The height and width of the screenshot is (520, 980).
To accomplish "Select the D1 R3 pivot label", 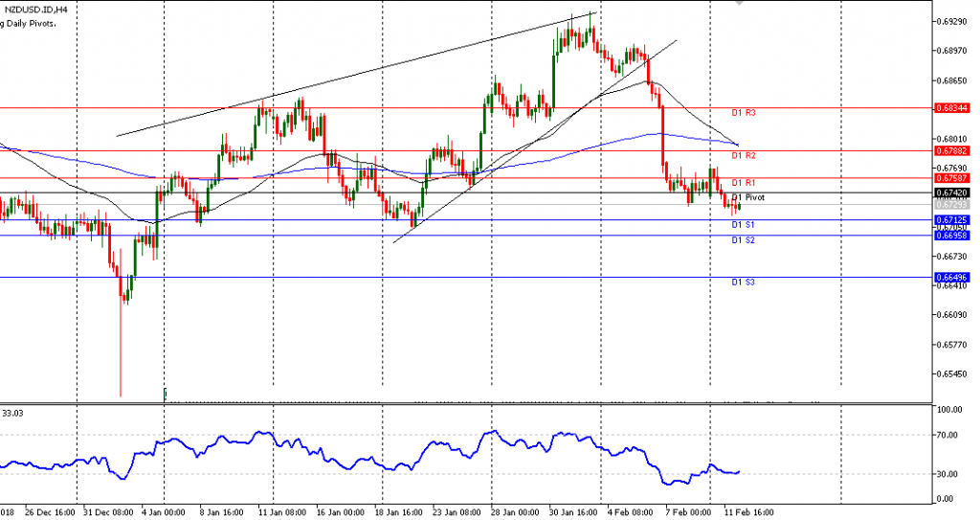I will click(x=744, y=113).
